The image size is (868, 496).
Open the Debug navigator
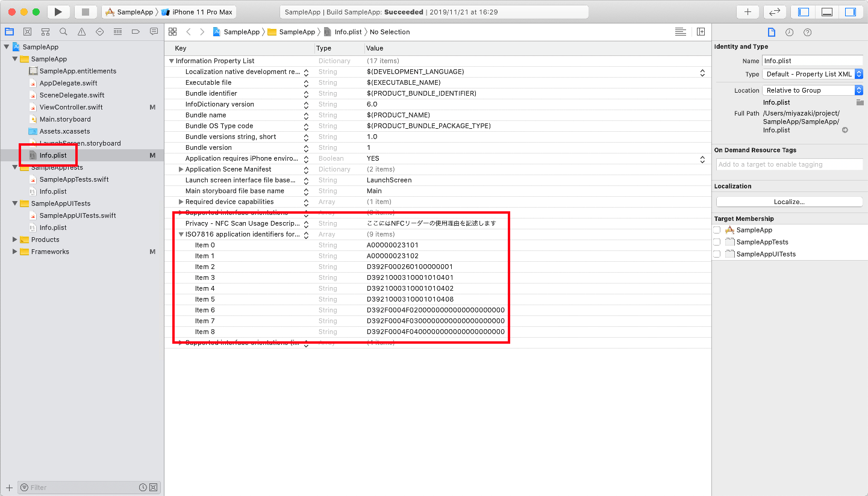pos(117,31)
